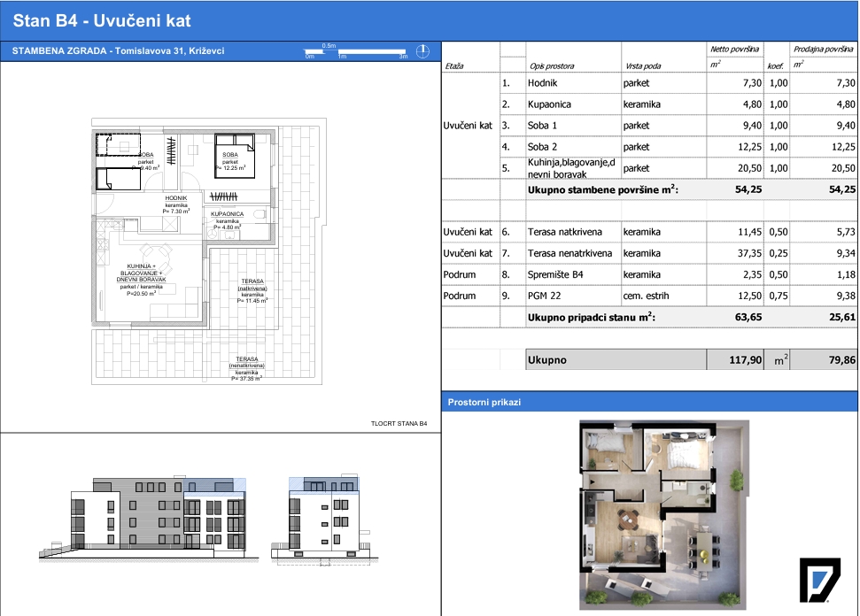The width and height of the screenshot is (860, 616).
Task: Click the Prodajna površina column header
Action: pyautogui.click(x=823, y=50)
